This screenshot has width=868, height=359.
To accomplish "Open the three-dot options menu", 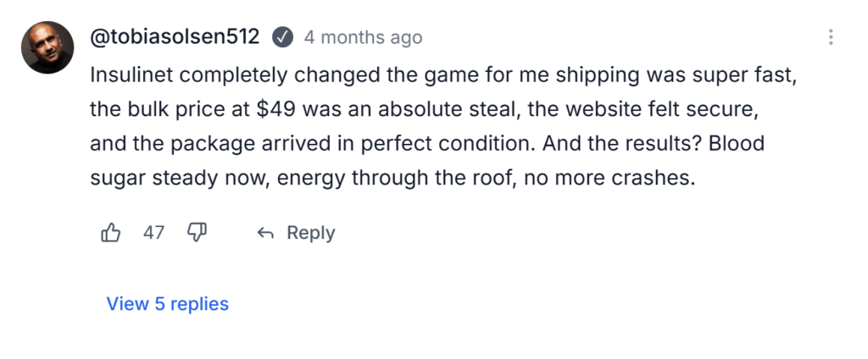I will coord(831,37).
